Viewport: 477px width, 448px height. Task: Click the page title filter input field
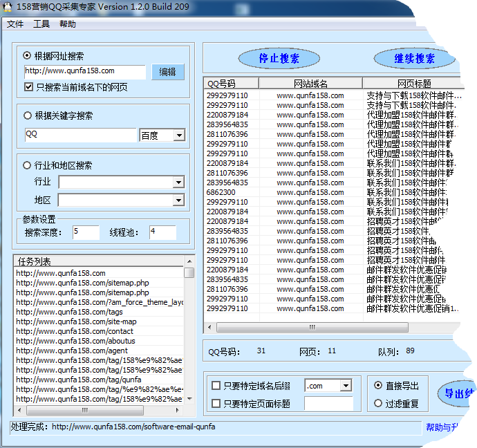(x=329, y=404)
